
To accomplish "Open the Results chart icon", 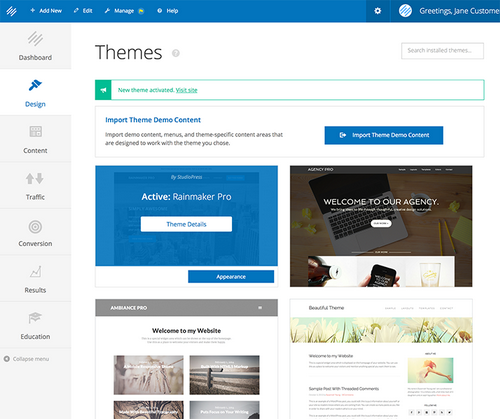I will pos(35,272).
